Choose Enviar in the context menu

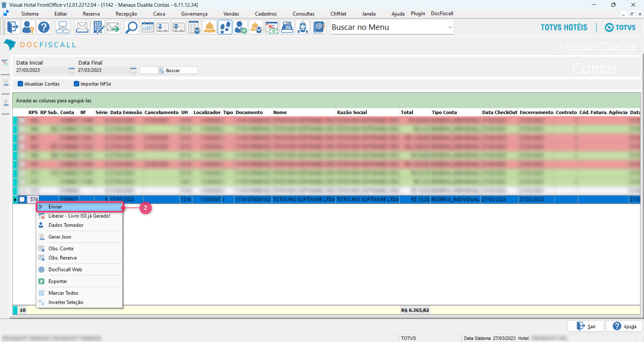(x=79, y=207)
